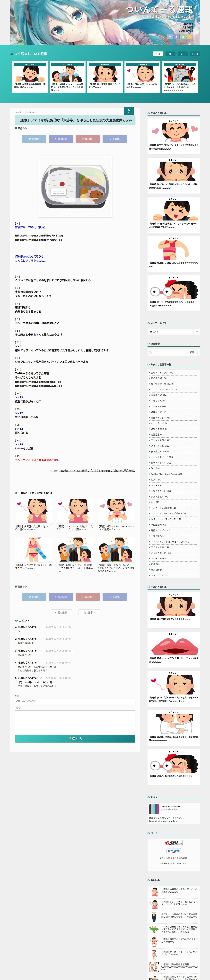210x980 pixels.
Task: Open the ニコニコ / YouTube (371) category
Action: coord(164,390)
